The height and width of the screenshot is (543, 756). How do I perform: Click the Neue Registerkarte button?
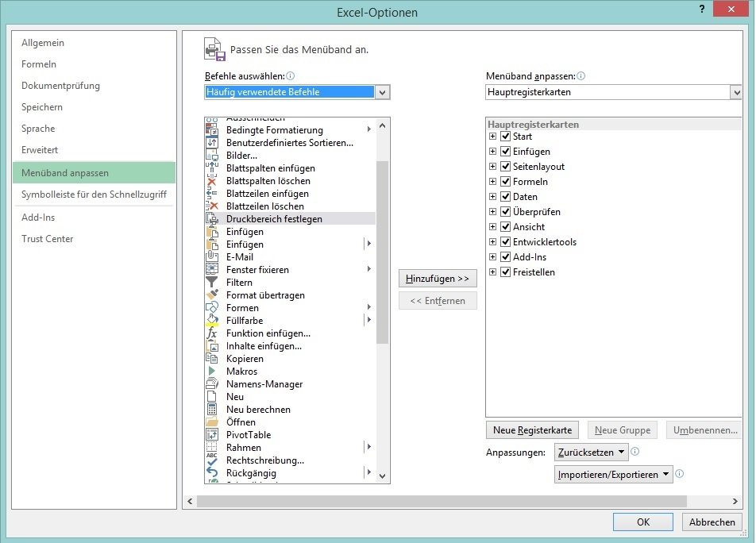pos(532,429)
